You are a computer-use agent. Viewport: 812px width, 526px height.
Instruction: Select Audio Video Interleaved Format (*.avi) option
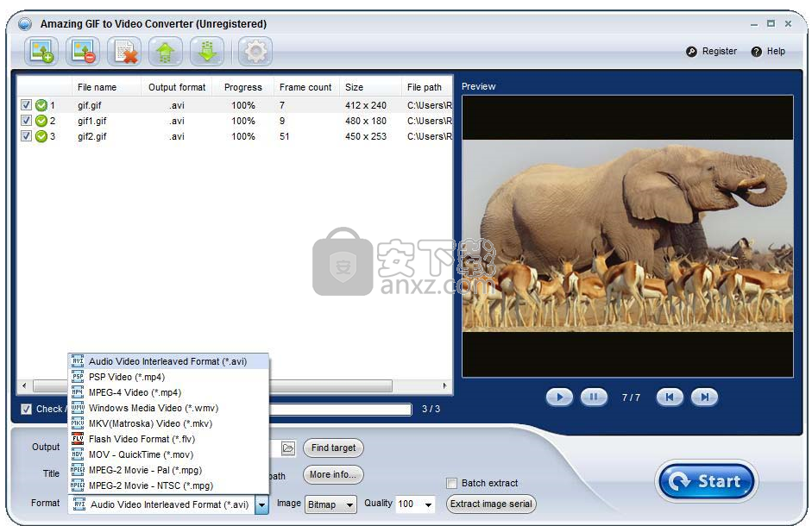point(168,361)
